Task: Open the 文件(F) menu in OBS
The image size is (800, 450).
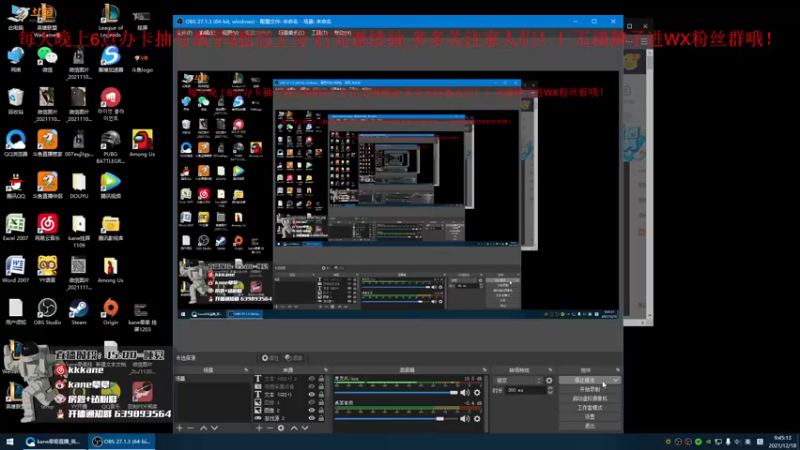Action: (x=184, y=33)
